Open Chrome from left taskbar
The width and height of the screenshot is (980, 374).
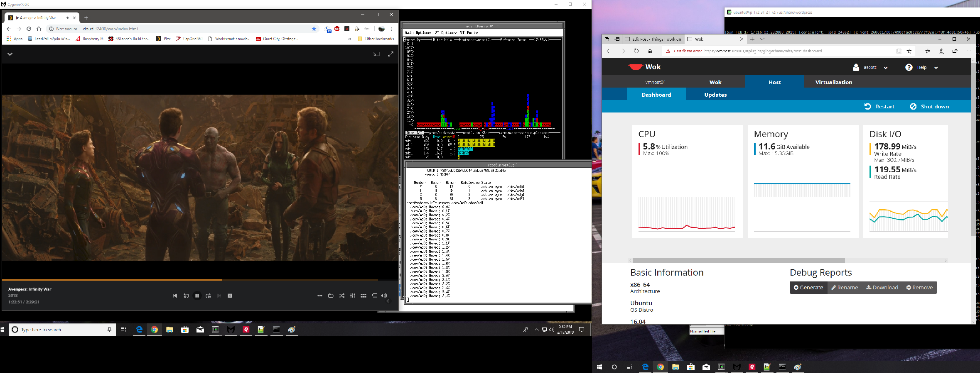[x=155, y=330]
